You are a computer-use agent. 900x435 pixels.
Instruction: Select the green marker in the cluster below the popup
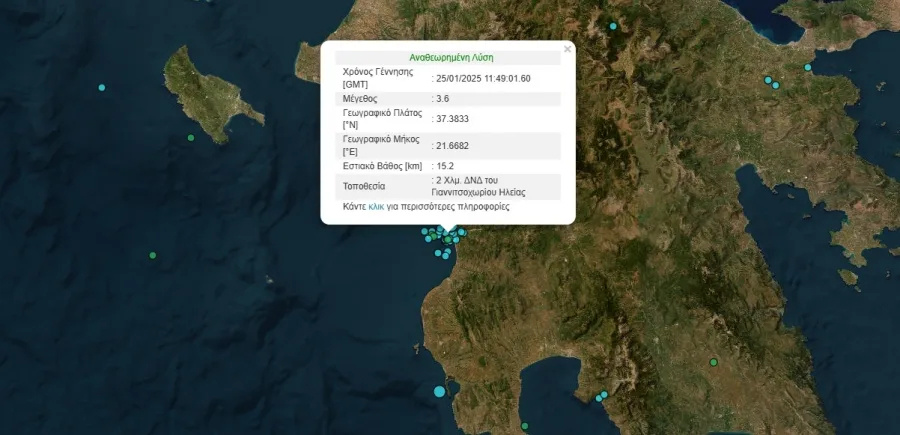447,240
